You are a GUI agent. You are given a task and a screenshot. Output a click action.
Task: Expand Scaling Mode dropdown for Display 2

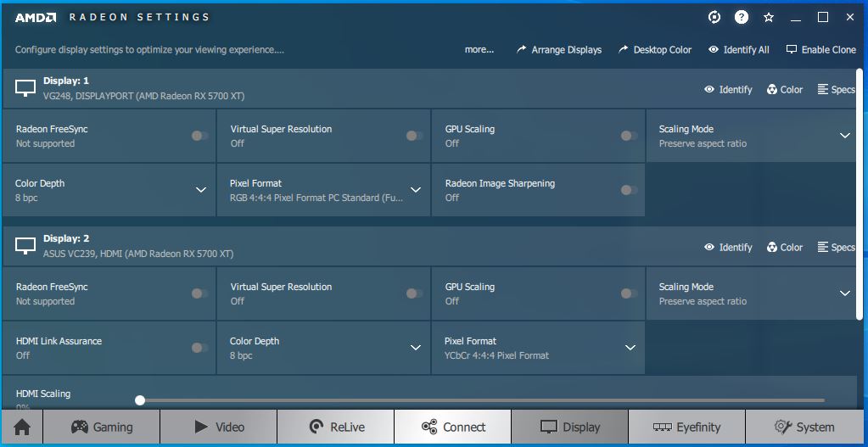(845, 293)
